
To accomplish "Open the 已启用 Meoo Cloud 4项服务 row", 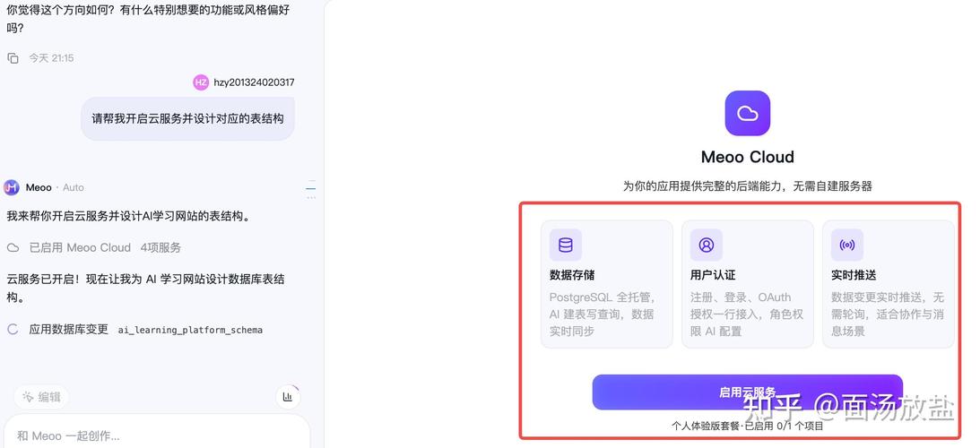I will coord(94,247).
